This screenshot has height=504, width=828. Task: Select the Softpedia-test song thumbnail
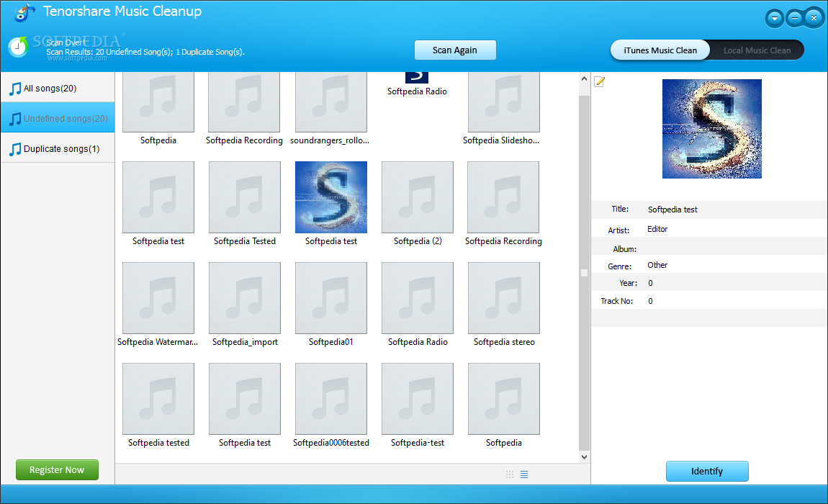point(417,399)
